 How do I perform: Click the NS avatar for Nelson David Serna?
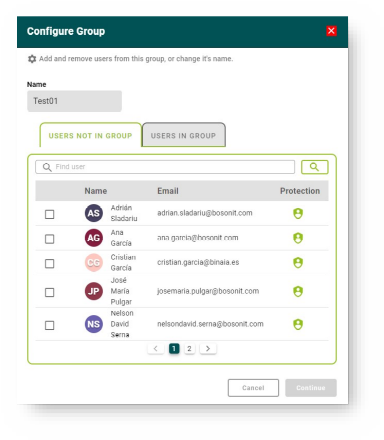click(x=94, y=324)
